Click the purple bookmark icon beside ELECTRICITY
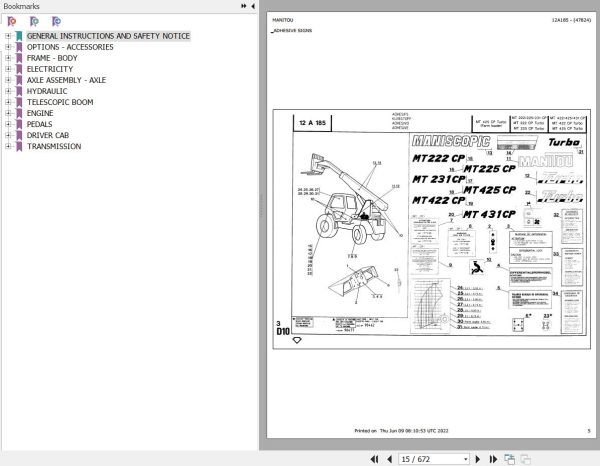Viewport: 600px width, 466px height. pos(19,69)
